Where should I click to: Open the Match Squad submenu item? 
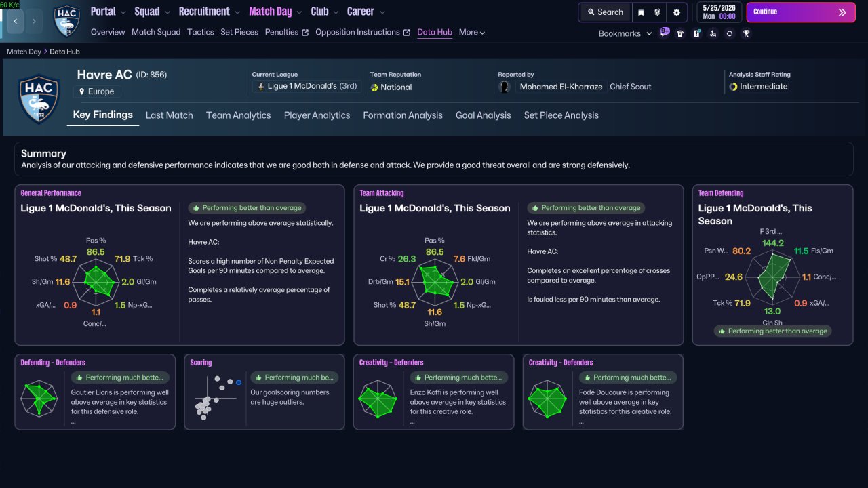[156, 32]
